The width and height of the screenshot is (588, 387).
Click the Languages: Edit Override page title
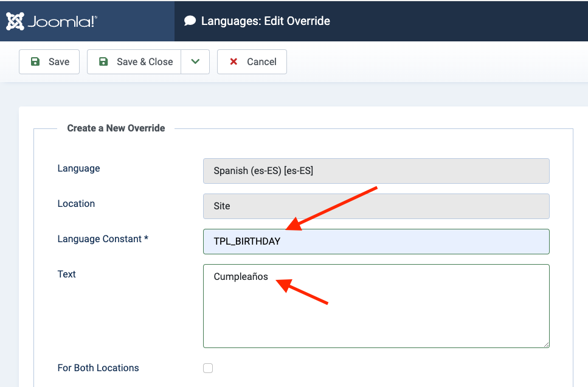[x=265, y=21]
